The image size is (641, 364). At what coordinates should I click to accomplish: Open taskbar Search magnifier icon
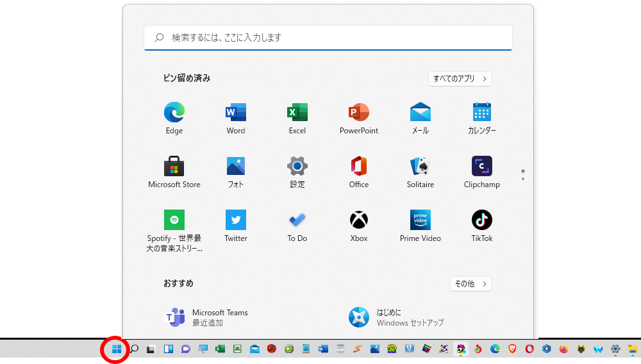pyautogui.click(x=134, y=349)
